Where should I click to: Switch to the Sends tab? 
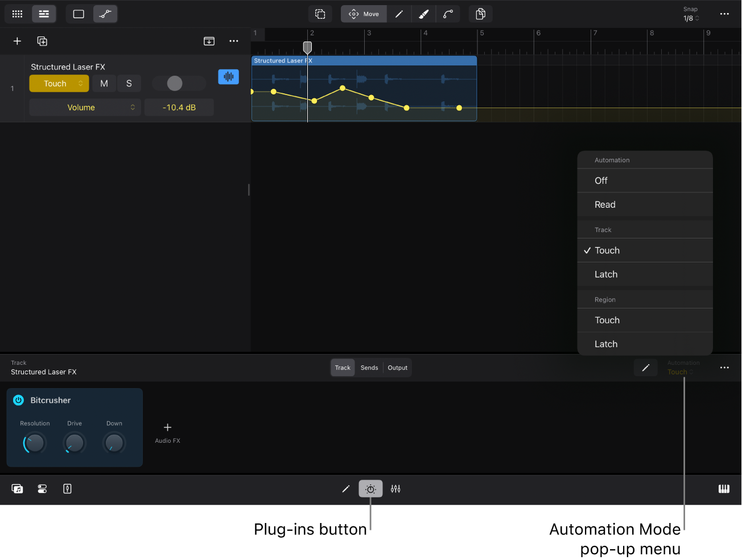coord(369,367)
